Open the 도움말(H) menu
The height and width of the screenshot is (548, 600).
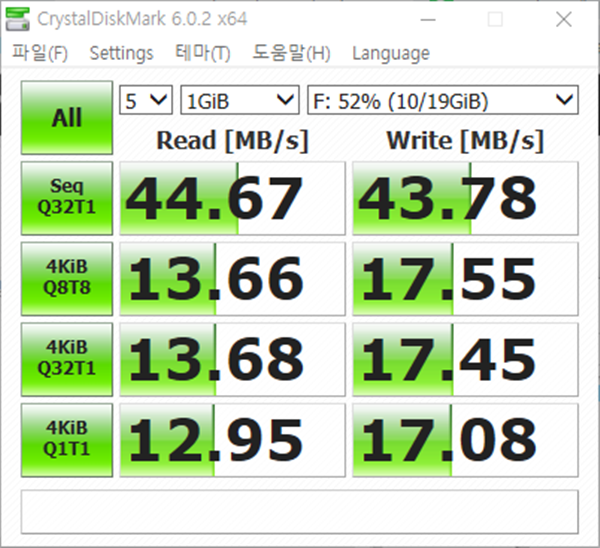292,53
